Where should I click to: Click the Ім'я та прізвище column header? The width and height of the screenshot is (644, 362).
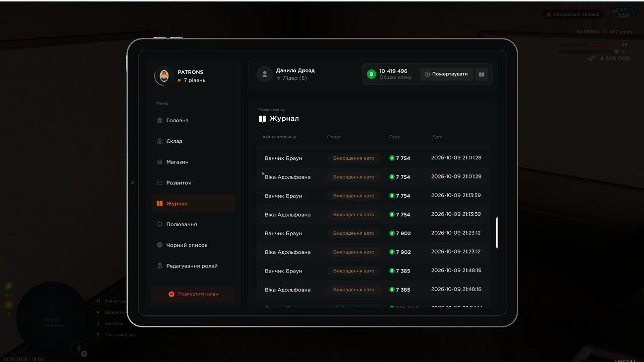(x=279, y=137)
